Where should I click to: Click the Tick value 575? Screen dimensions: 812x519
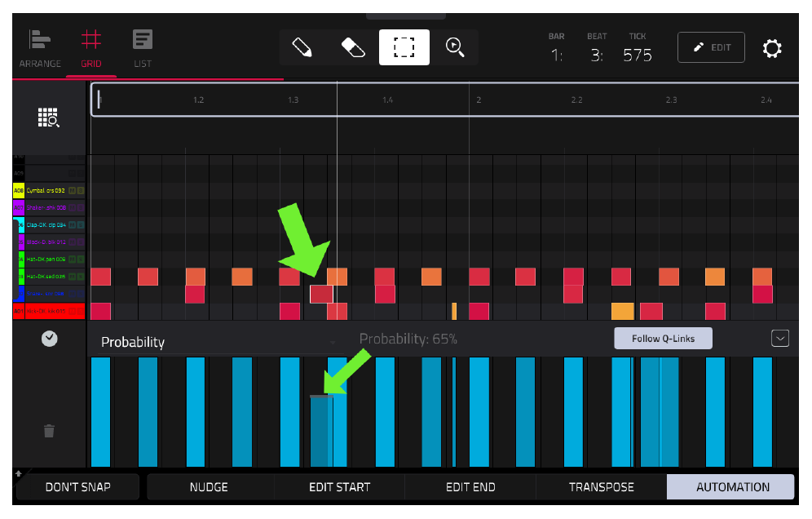[x=638, y=55]
